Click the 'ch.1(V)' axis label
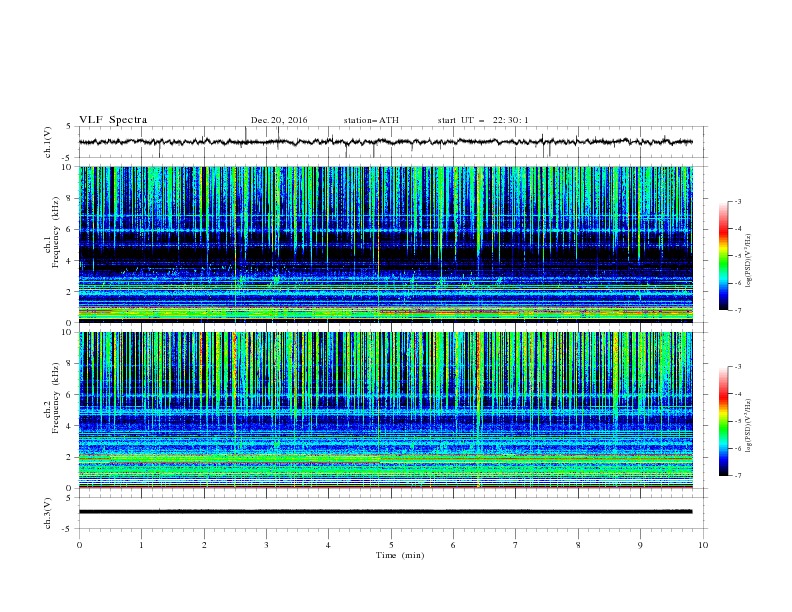The height and width of the screenshot is (612, 792). point(48,142)
